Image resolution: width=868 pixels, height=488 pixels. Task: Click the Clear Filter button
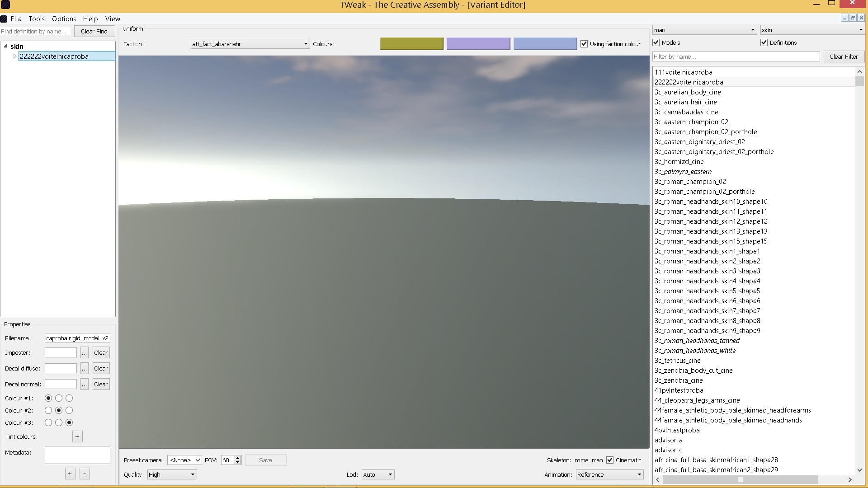tap(844, 56)
